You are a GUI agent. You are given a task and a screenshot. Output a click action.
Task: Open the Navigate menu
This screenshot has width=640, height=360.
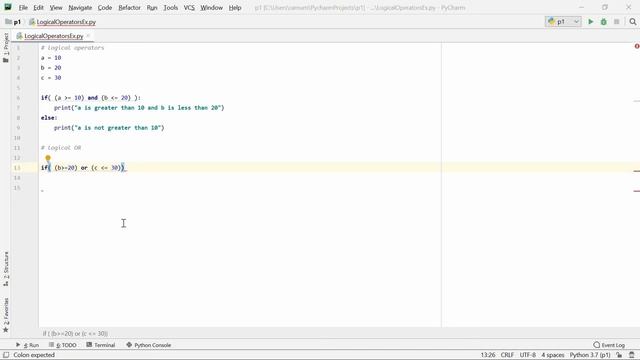click(x=80, y=7)
